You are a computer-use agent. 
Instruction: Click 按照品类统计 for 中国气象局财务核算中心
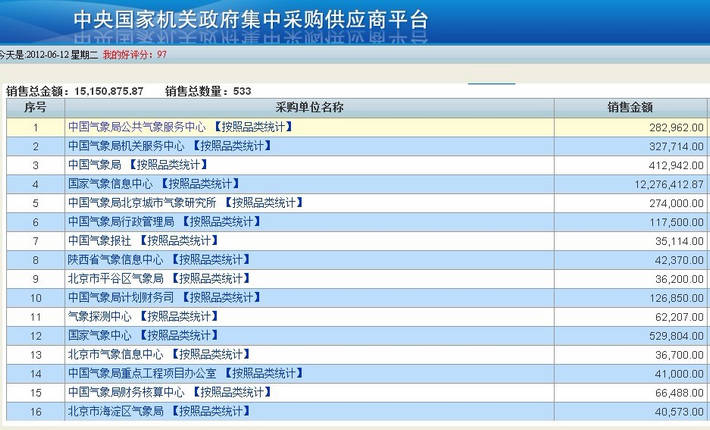pos(231,392)
